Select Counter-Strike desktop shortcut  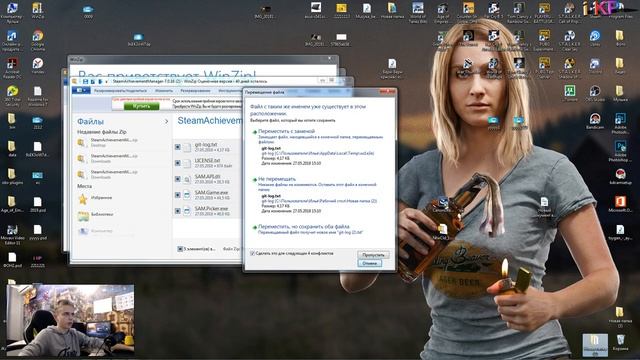(x=468, y=12)
